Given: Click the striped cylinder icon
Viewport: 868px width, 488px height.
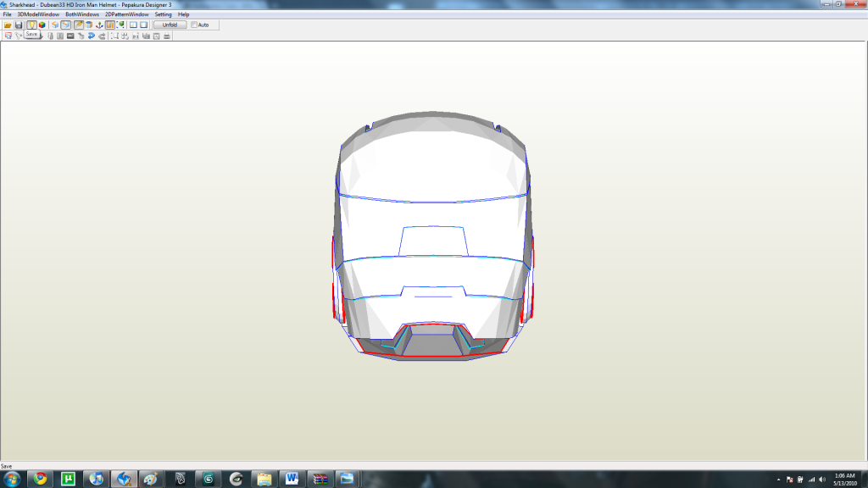Looking at the screenshot, I should pos(88,25).
